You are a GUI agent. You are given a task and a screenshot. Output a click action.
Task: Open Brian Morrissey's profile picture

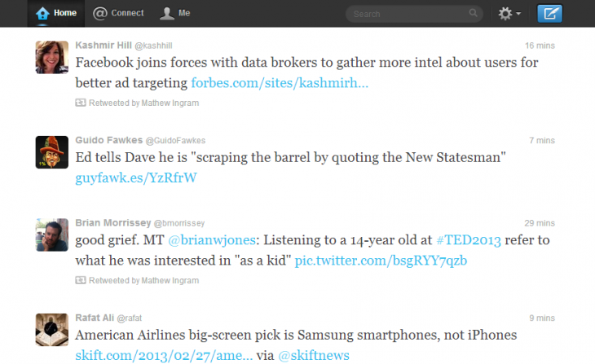(51, 235)
